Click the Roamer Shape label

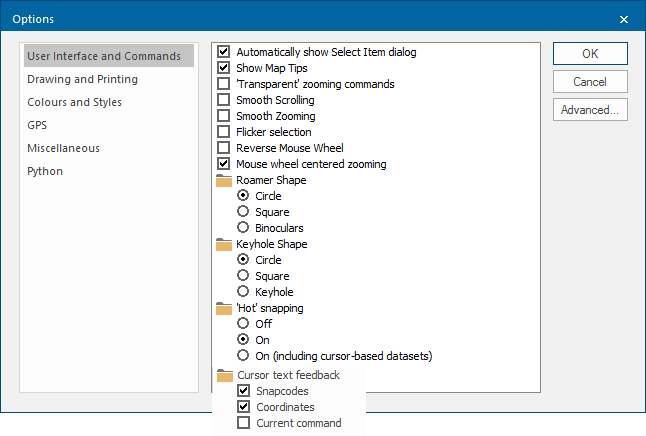(x=271, y=180)
